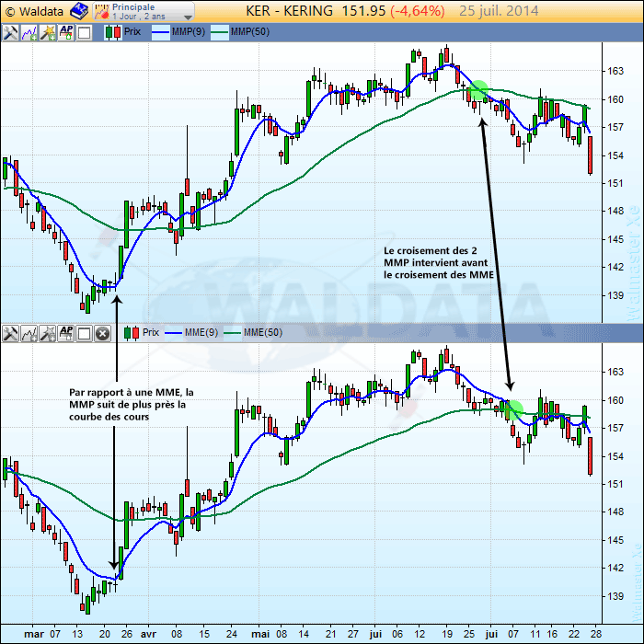Click the 25 juil. 2014 date
This screenshot has width=644, height=644.
pyautogui.click(x=499, y=11)
